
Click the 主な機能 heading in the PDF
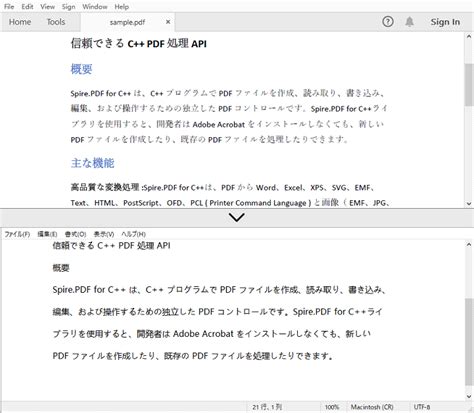coord(92,163)
